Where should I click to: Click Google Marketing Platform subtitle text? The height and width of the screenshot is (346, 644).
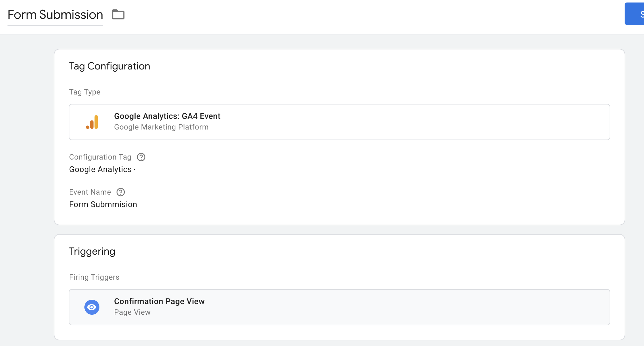(161, 127)
